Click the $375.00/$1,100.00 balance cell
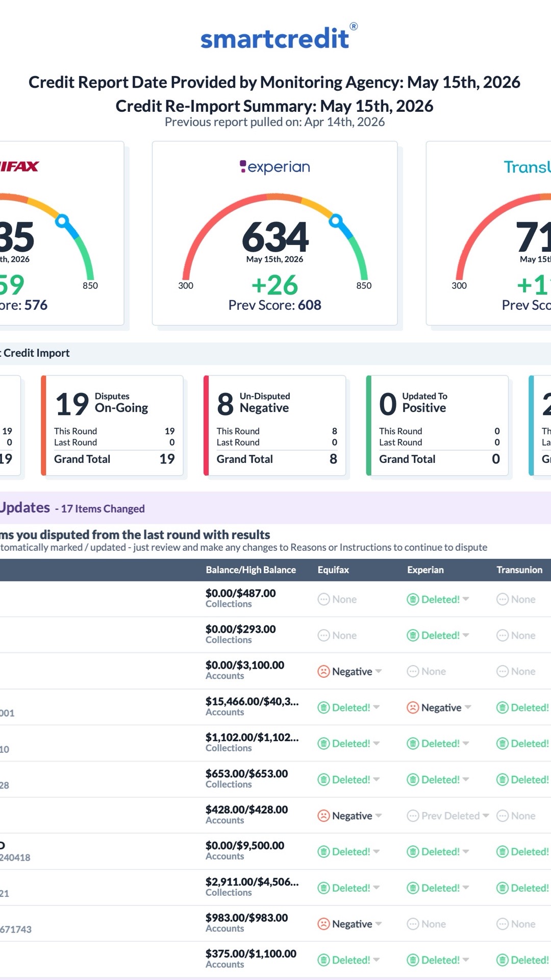551x980 pixels. point(251,959)
